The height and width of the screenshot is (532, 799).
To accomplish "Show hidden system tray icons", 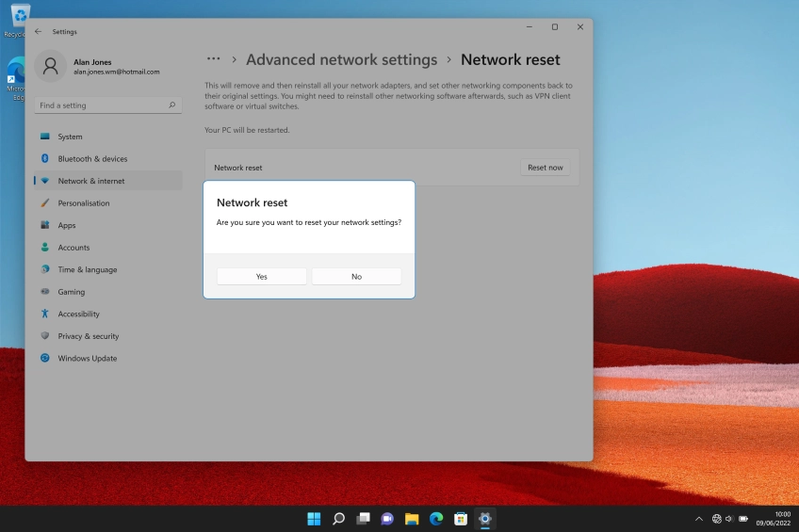I will [x=699, y=519].
